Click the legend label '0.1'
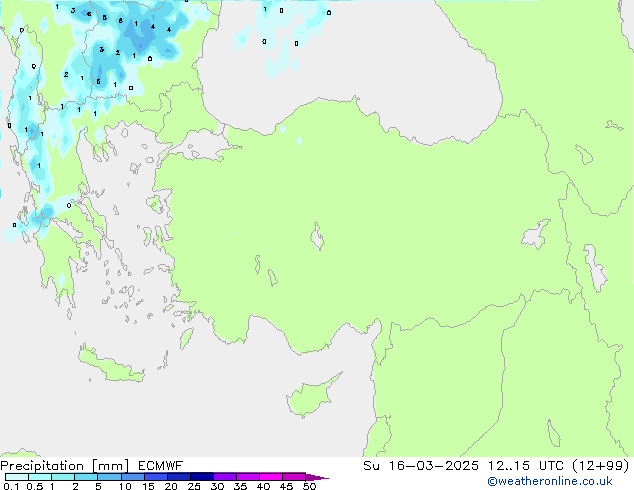634x490 pixels. (x=11, y=486)
